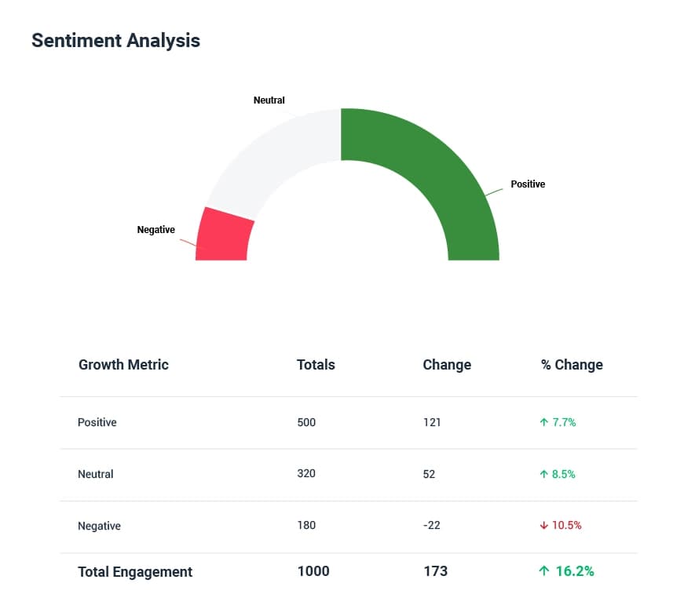Click the red Negative color segment swatch
The image size is (695, 616).
click(x=224, y=235)
